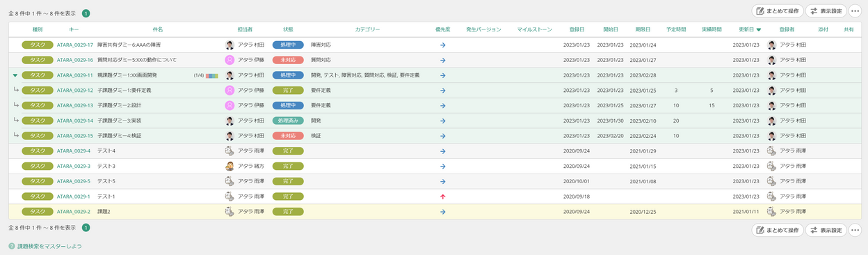Sort by 状態 column header
This screenshot has height=255, width=868.
point(288,29)
